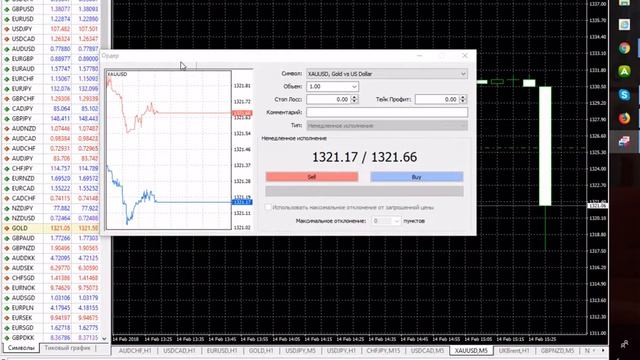This screenshot has height=360, width=640.
Task: Toggle the use maximum deviation checkbox
Action: (268, 207)
